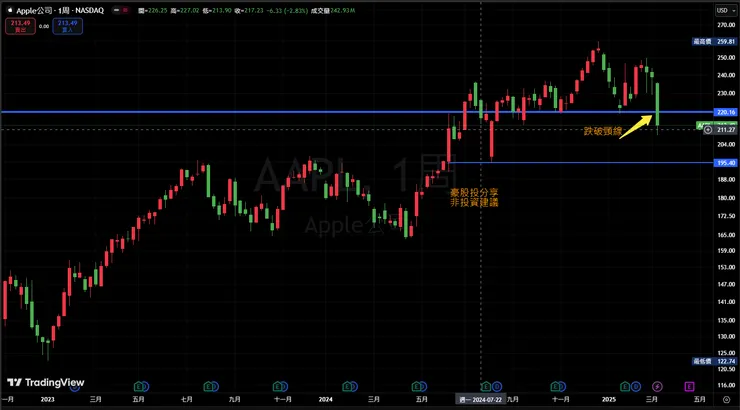Open the earnings E marker near 十一月 2023

(x=278, y=387)
